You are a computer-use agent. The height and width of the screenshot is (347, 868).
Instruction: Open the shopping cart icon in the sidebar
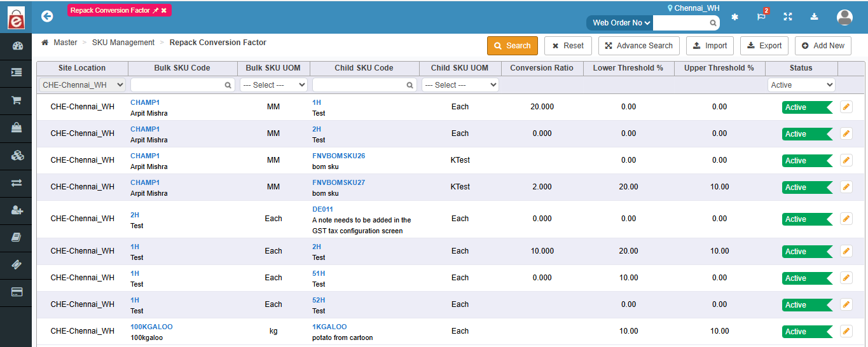17,100
